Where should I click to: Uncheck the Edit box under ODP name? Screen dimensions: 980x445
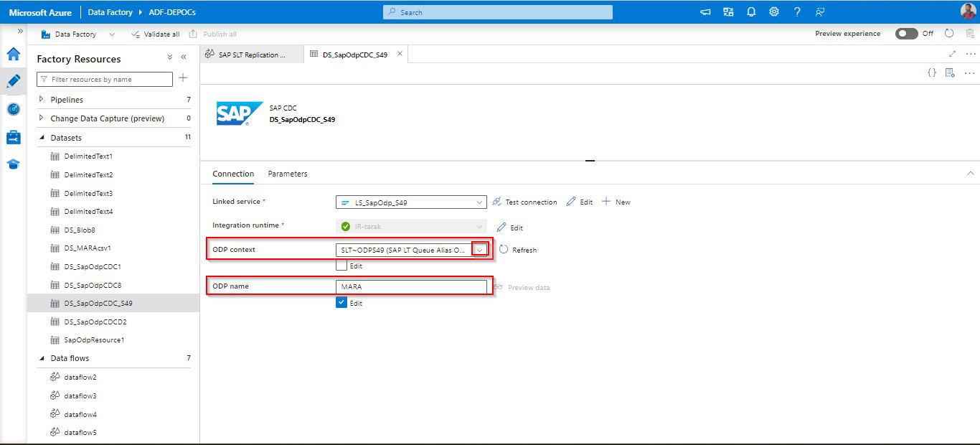click(x=342, y=303)
